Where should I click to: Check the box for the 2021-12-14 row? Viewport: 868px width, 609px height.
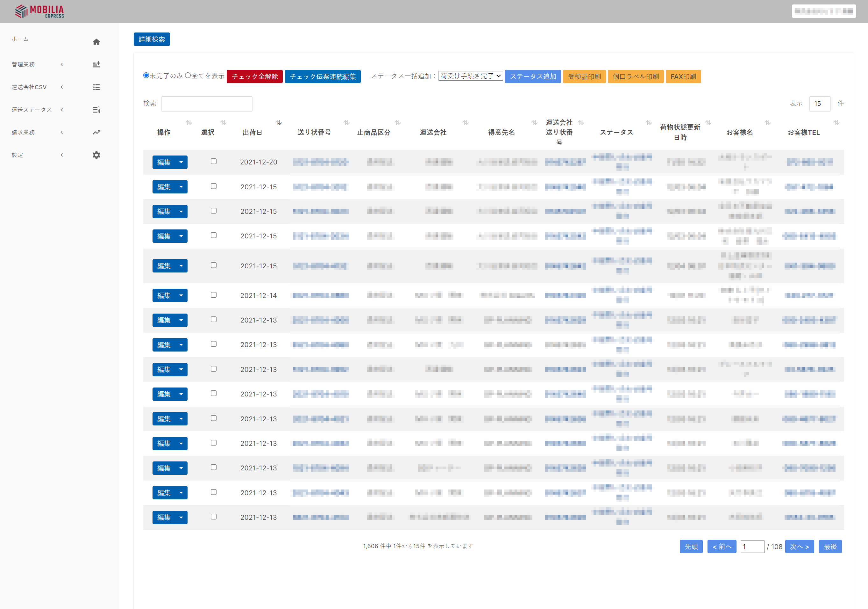click(214, 295)
